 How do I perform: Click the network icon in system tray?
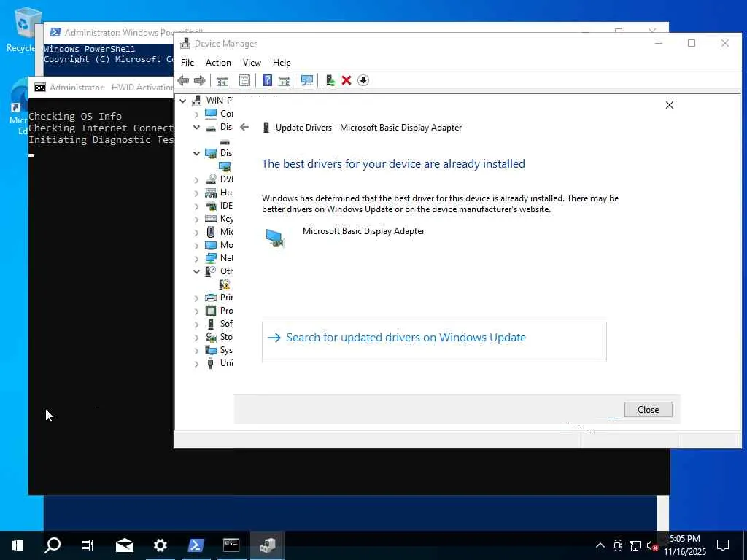(x=635, y=545)
